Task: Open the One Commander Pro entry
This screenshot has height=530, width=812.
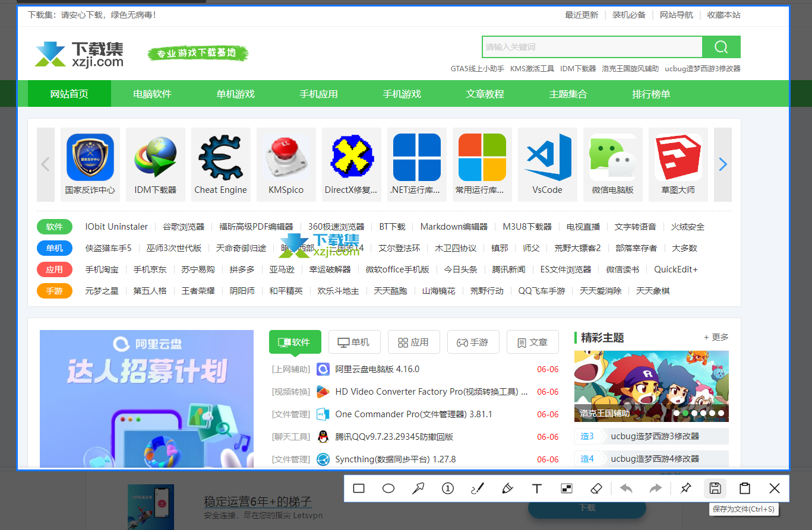Action: coord(414,414)
